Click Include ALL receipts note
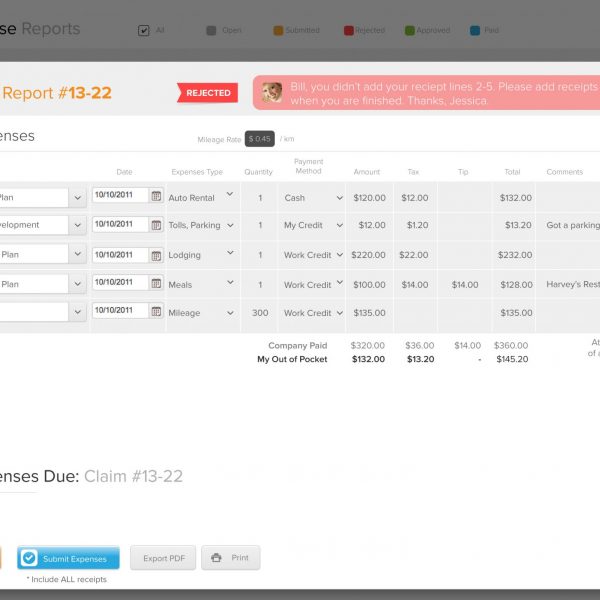Image resolution: width=600 pixels, height=600 pixels. click(x=67, y=579)
